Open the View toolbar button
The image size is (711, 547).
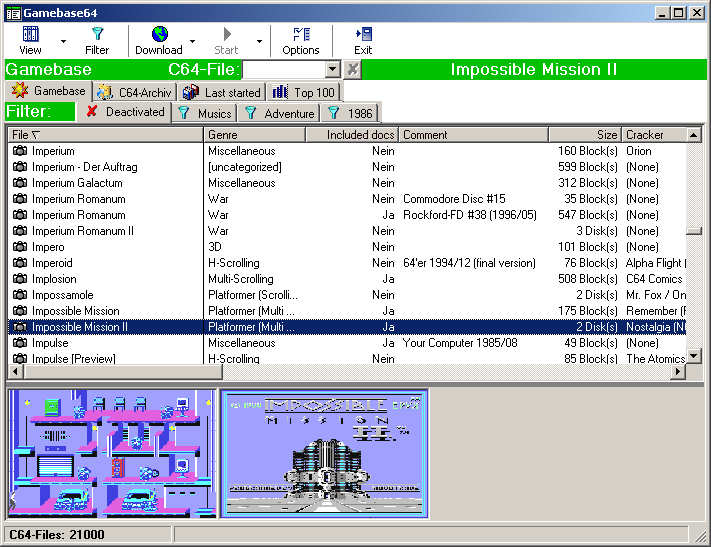pyautogui.click(x=30, y=40)
